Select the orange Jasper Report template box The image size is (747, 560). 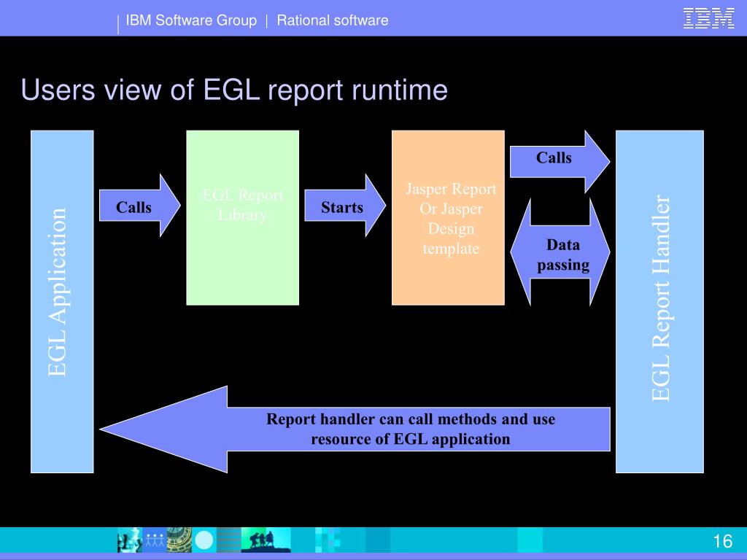pos(448,217)
